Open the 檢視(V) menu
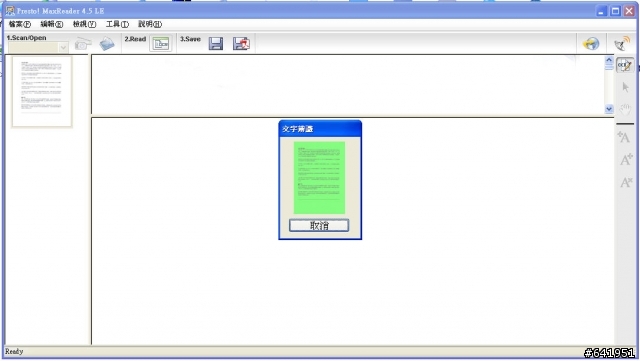640x361 pixels. (84, 24)
